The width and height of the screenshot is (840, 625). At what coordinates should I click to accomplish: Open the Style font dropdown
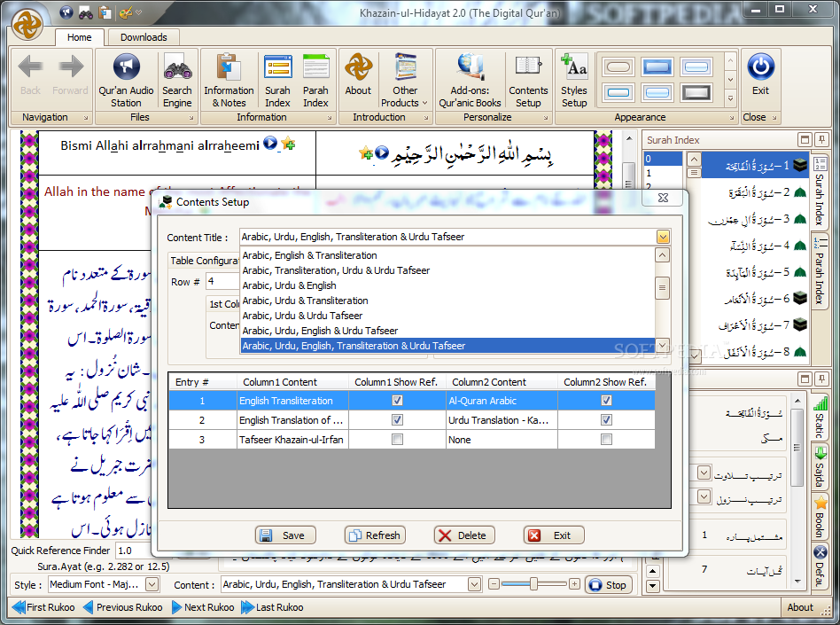click(152, 584)
